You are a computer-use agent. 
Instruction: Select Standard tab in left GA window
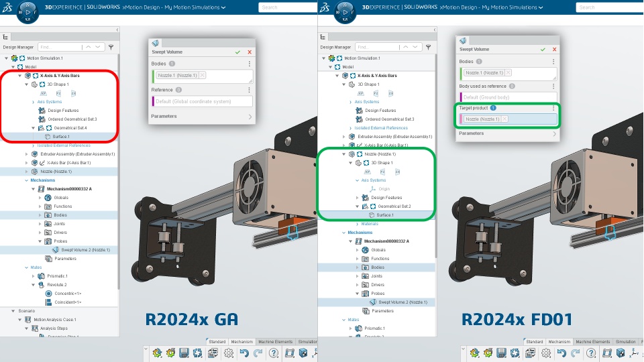coord(217,341)
